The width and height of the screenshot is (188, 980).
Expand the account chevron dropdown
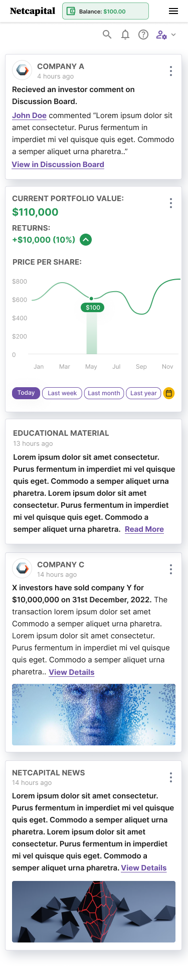pos(173,35)
